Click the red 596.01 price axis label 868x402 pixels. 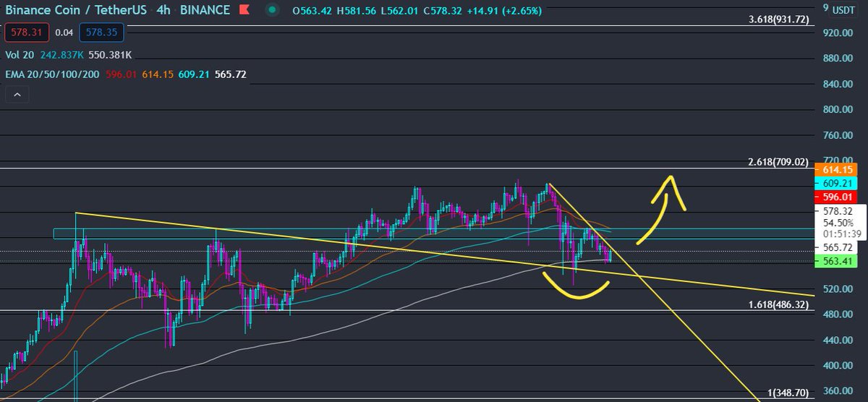click(835, 197)
